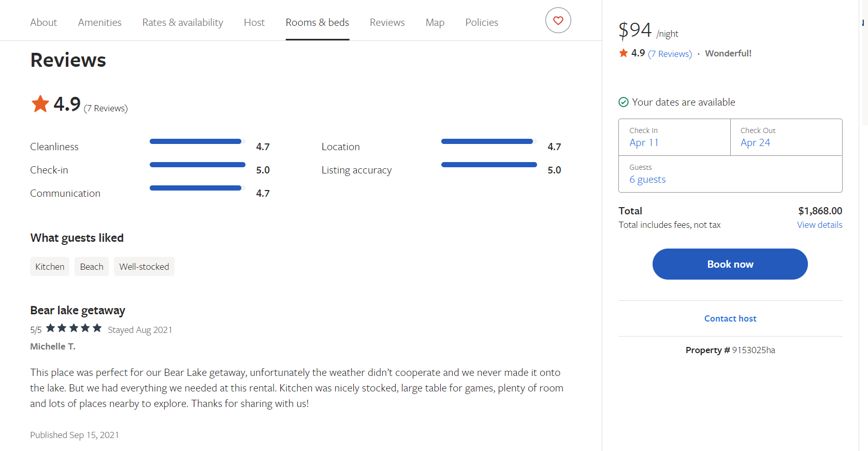Click the 7 Reviews link in sidebar
Screen dimensions: 868x451
coord(670,54)
